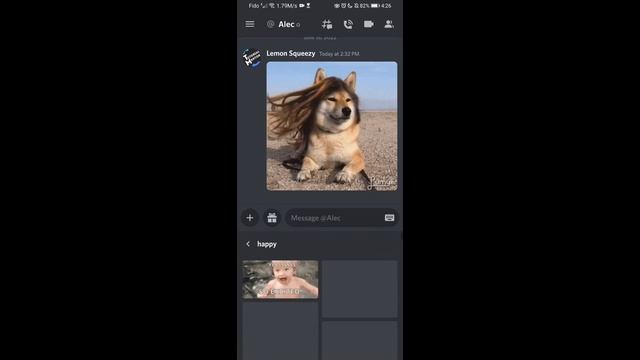640x360 pixels.
Task: Open the windy-haired dog GIF
Action: (331, 126)
